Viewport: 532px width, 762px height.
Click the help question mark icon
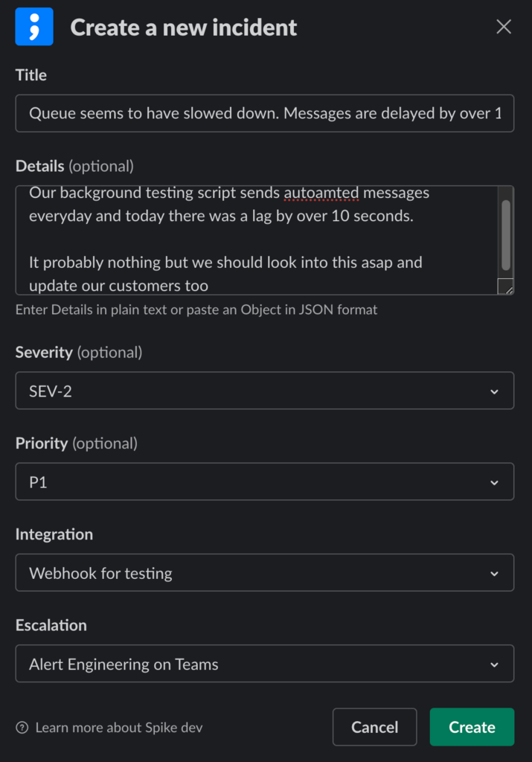(x=22, y=727)
